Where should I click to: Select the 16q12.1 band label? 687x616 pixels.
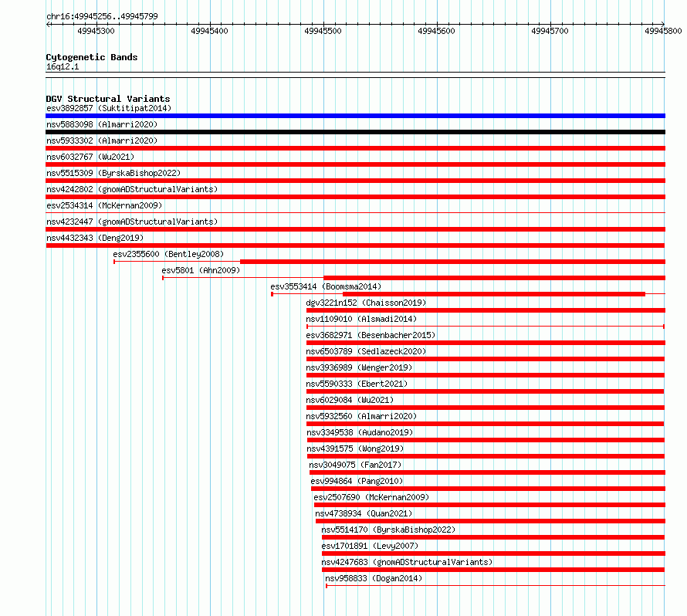(x=63, y=66)
